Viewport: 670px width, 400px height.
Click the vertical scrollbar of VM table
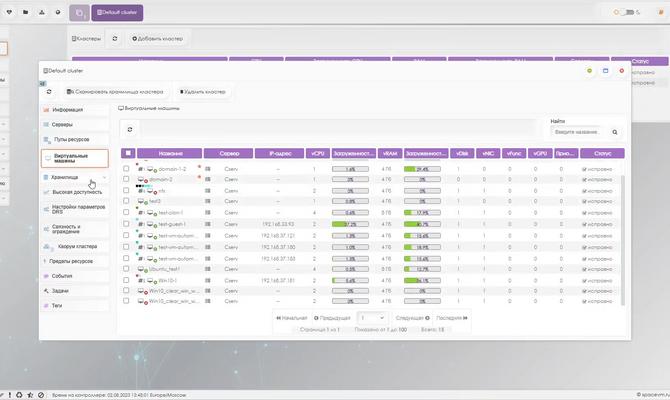coord(623,239)
